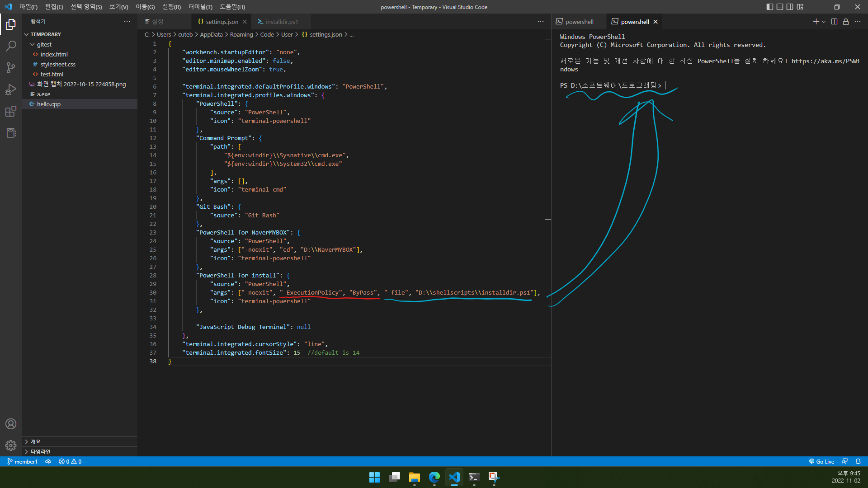This screenshot has width=868, height=488.
Task: Open Windows Start button on taskbar
Action: pyautogui.click(x=374, y=477)
